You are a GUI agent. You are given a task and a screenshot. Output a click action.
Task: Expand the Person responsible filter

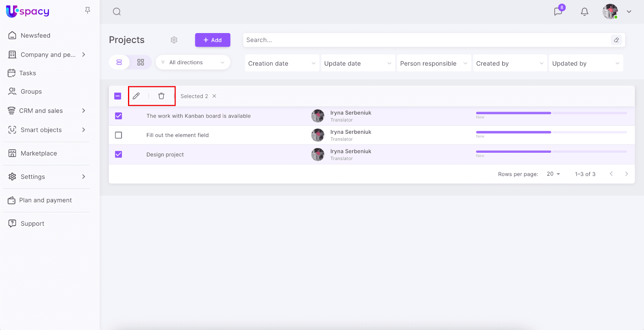pyautogui.click(x=433, y=63)
